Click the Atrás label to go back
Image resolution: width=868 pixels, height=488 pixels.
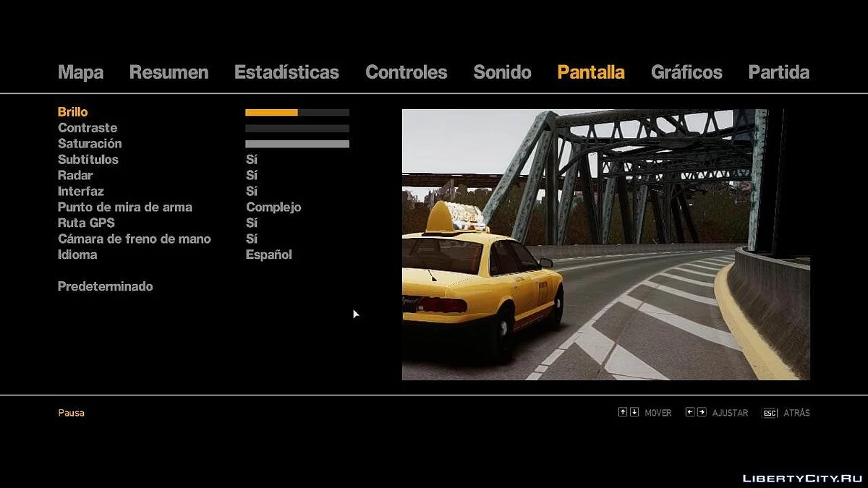coord(796,413)
